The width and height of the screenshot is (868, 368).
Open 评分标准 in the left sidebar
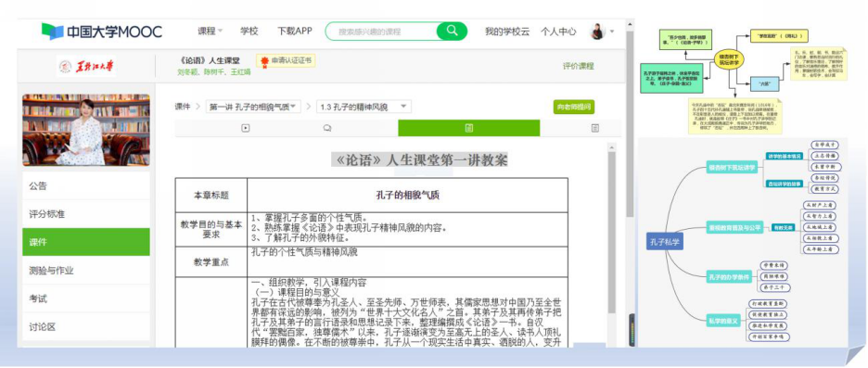(x=86, y=214)
